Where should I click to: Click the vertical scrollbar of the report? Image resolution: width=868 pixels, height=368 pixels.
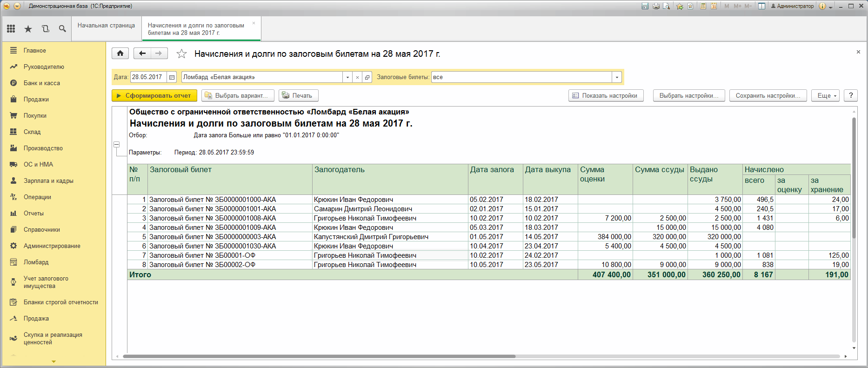854,178
